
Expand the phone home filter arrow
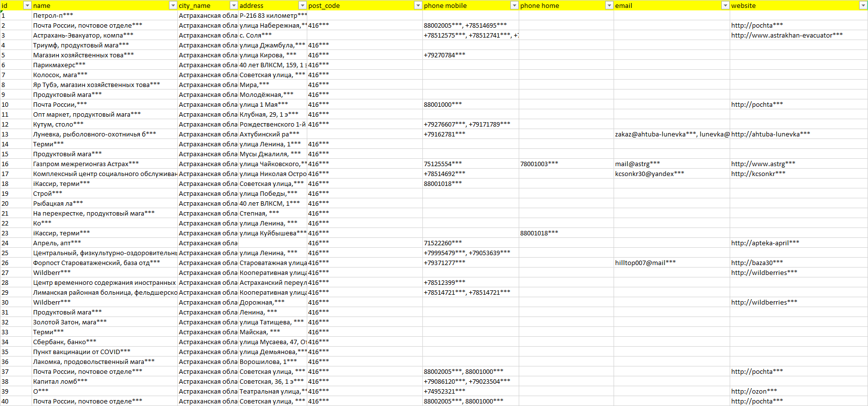[609, 5]
